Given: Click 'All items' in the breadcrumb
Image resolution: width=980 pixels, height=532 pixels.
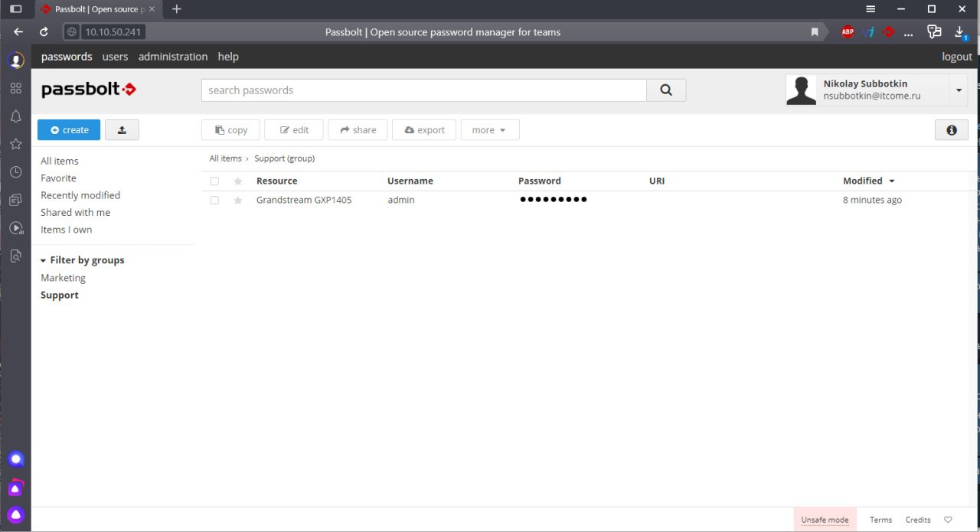Looking at the screenshot, I should tap(226, 158).
